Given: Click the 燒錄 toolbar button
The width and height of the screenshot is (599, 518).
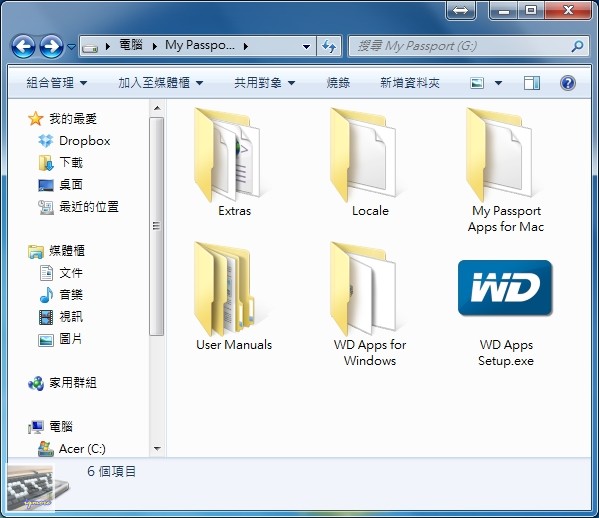Looking at the screenshot, I should (338, 83).
